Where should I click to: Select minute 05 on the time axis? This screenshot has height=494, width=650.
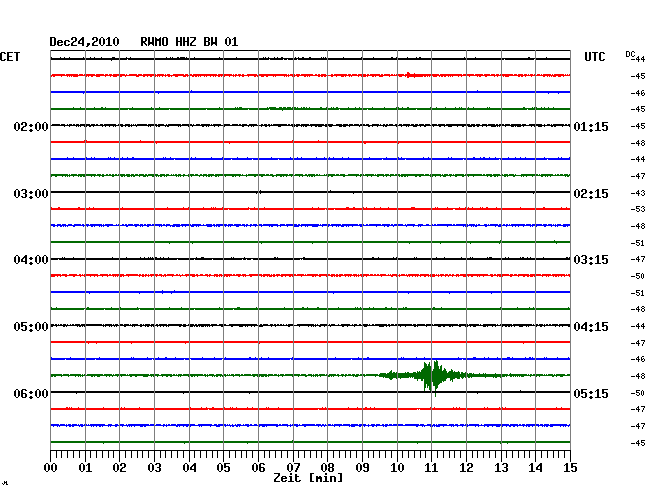pos(223,467)
